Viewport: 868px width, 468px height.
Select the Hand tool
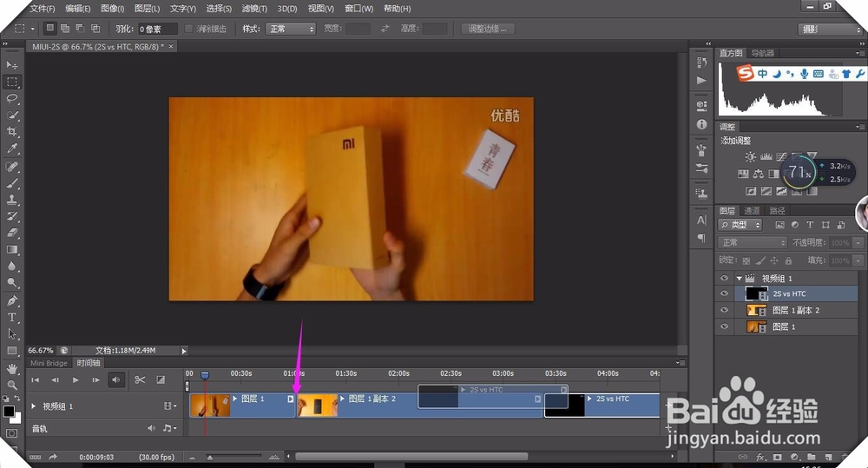tap(11, 368)
